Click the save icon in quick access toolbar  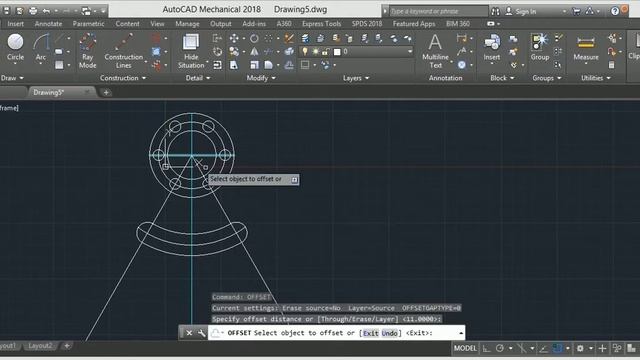point(6,11)
